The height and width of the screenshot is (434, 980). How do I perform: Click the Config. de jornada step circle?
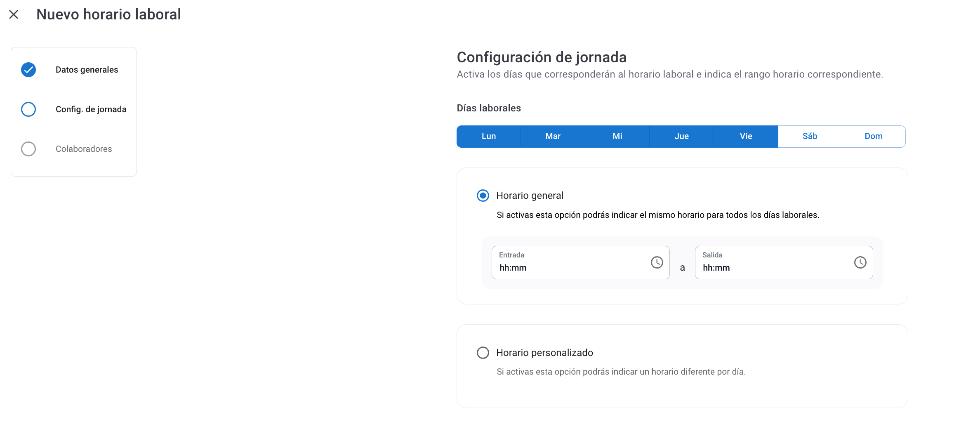point(28,109)
